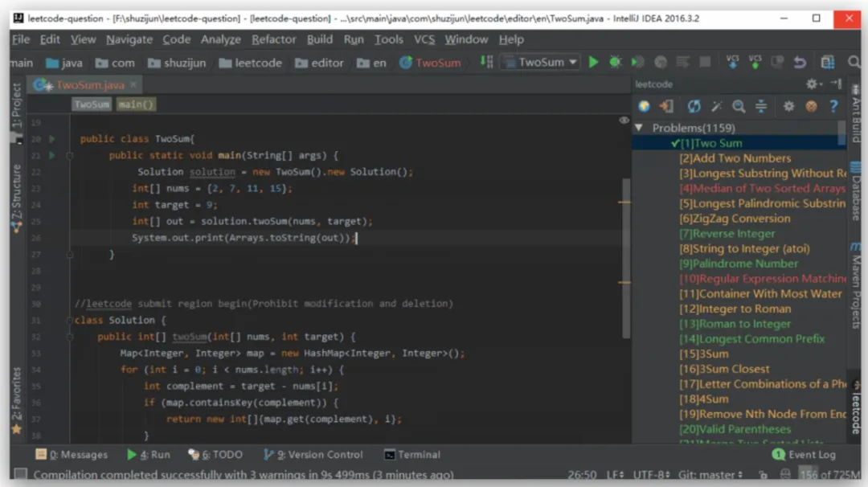Toggle the tool windows button in status bar
The width and height of the screenshot is (868, 487).
pyautogui.click(x=20, y=474)
